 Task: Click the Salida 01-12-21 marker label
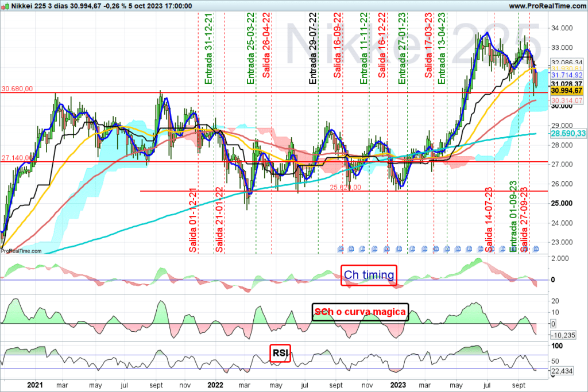pos(193,220)
